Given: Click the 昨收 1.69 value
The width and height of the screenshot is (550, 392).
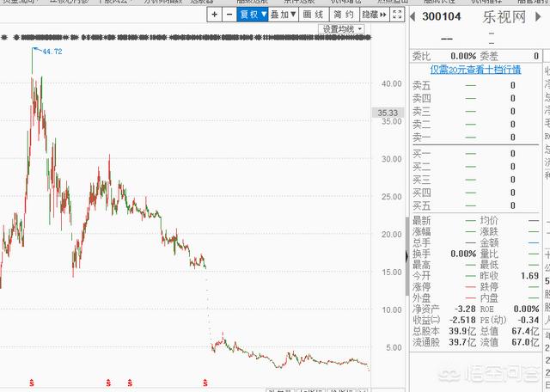Looking at the screenshot, I should 529,276.
